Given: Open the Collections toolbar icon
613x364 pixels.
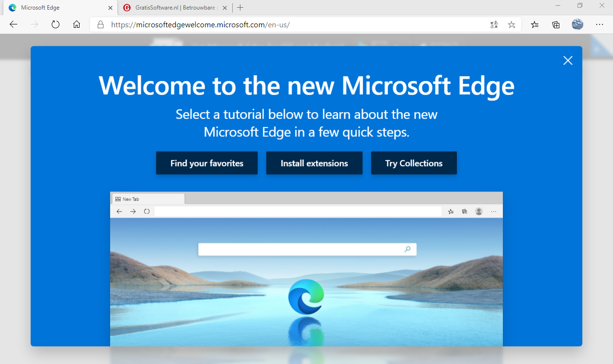Looking at the screenshot, I should tap(556, 24).
